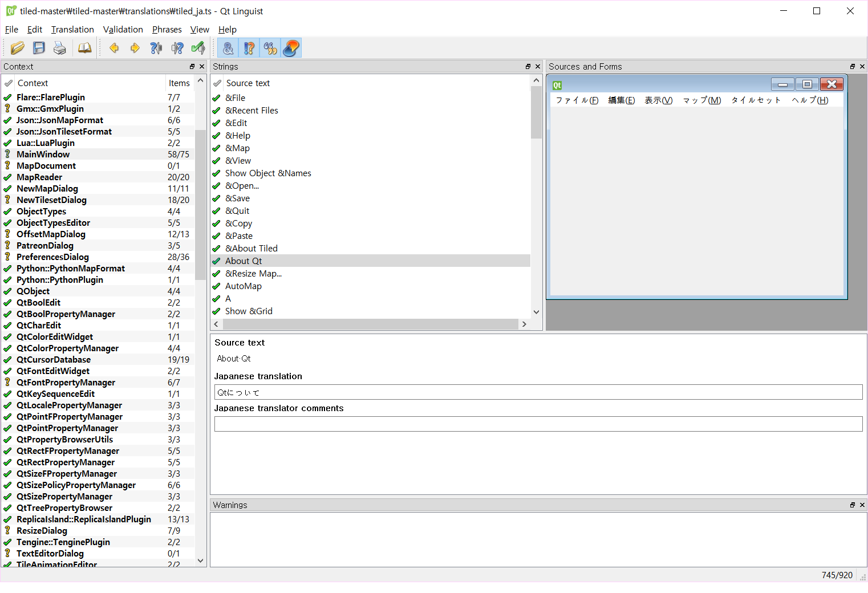
Task: Toggle done status of Show &Grid string
Action: (216, 311)
